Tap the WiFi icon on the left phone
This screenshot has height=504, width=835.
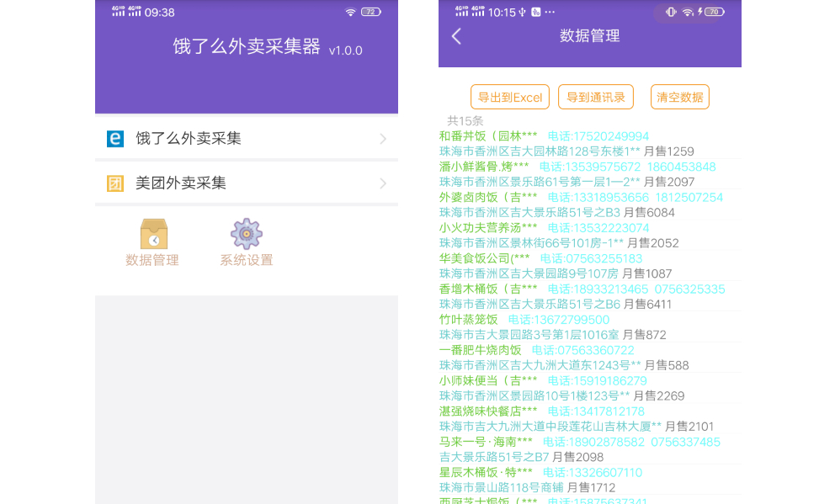(x=350, y=12)
